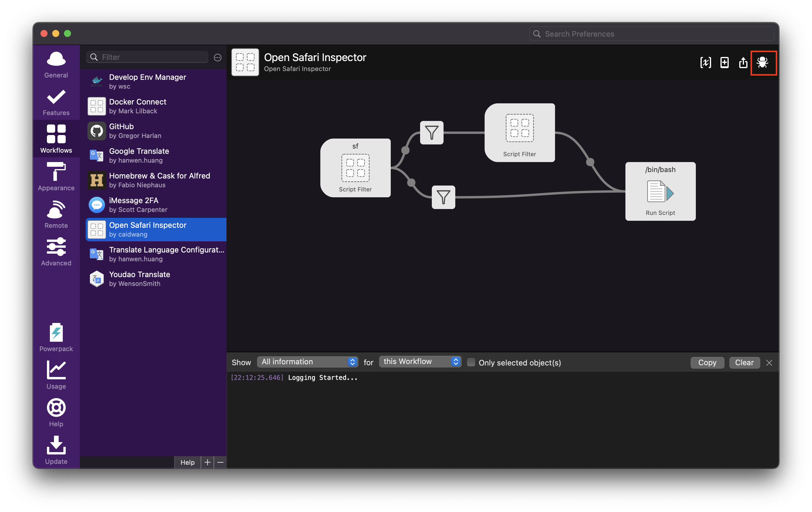Open the workflow variables [x] icon
The height and width of the screenshot is (512, 812).
(706, 63)
